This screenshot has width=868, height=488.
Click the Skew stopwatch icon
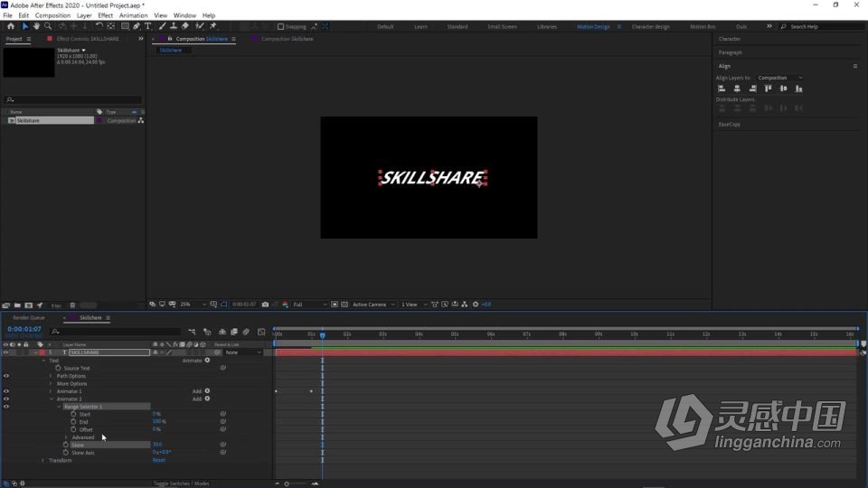(66, 445)
